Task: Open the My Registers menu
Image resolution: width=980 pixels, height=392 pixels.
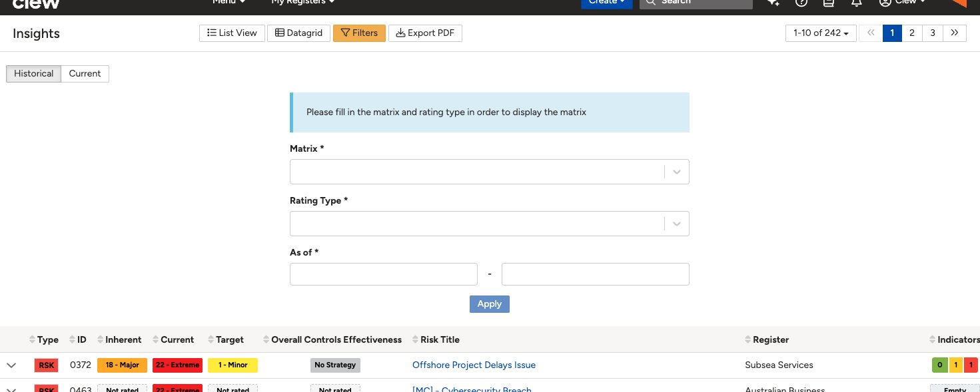Action: click(x=303, y=2)
